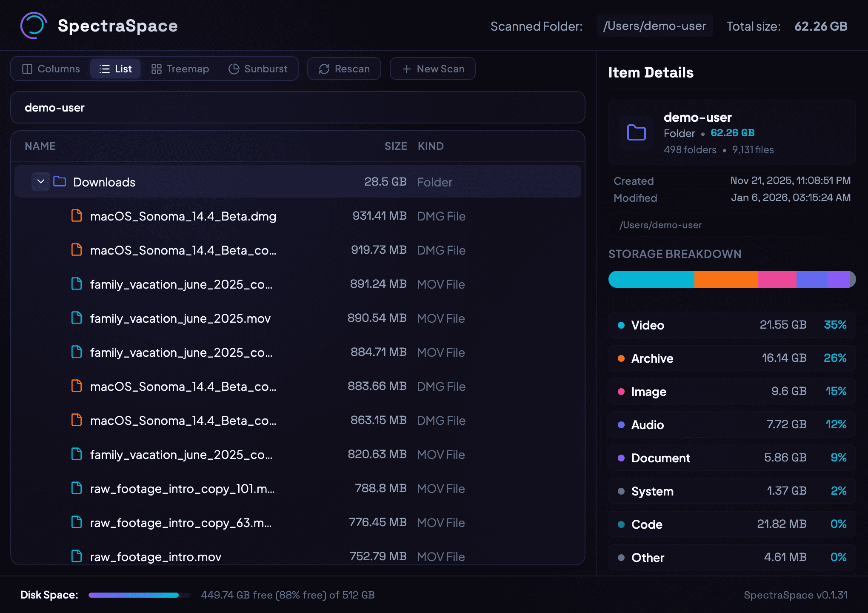Click file icon of 919.73 MB DMG

pyautogui.click(x=77, y=250)
